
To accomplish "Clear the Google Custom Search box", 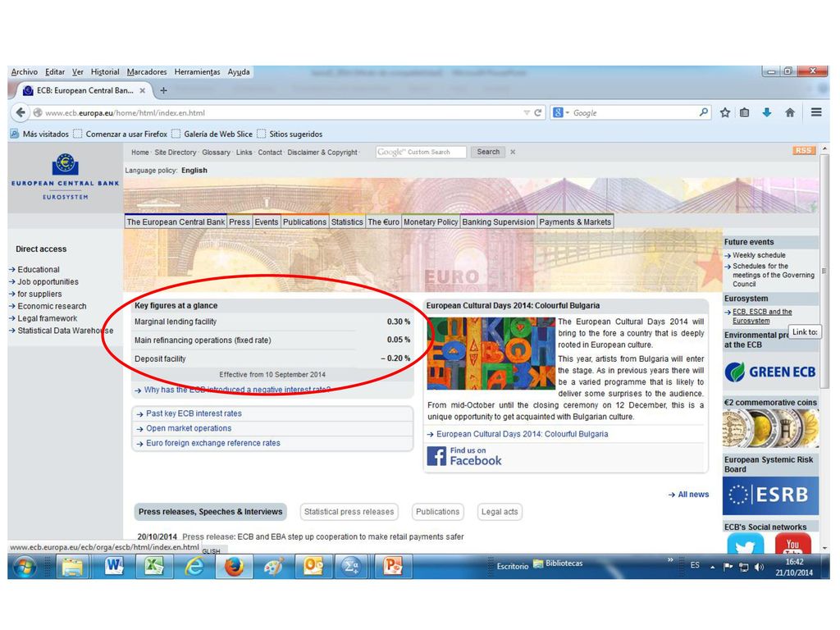I will (x=513, y=152).
